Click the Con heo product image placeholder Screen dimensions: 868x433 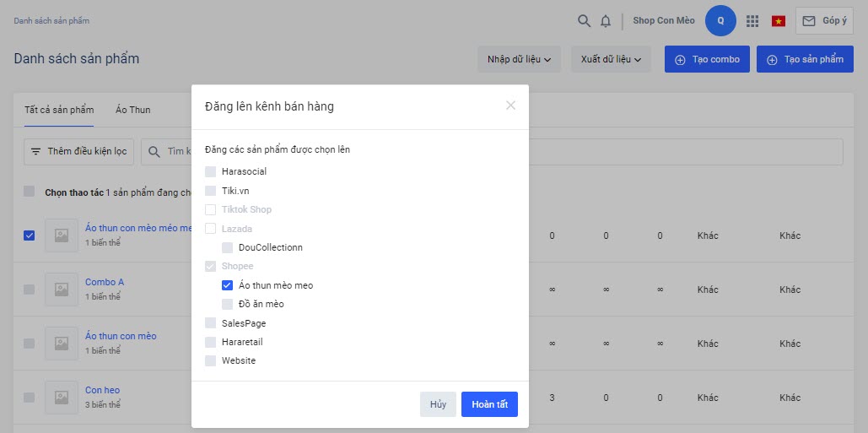(x=62, y=398)
